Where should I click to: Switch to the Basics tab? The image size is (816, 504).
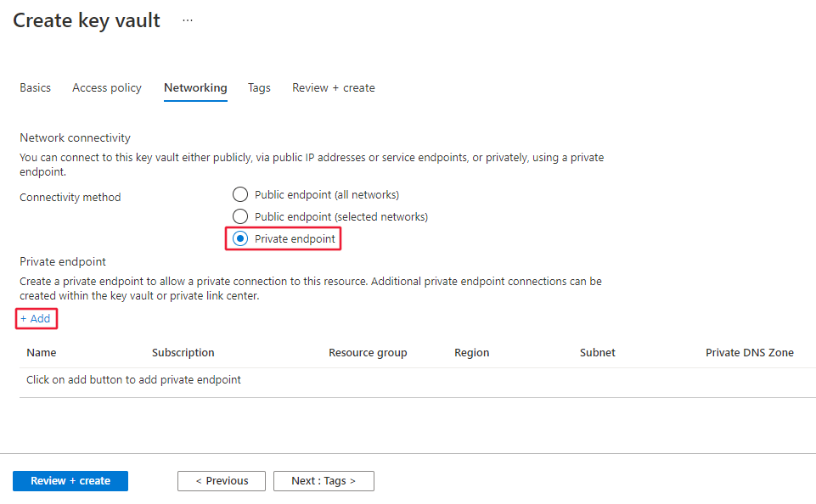(x=36, y=87)
